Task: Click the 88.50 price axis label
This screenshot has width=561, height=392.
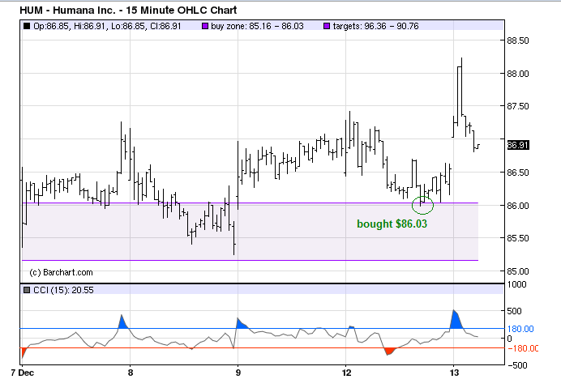Action: pyautogui.click(x=518, y=40)
